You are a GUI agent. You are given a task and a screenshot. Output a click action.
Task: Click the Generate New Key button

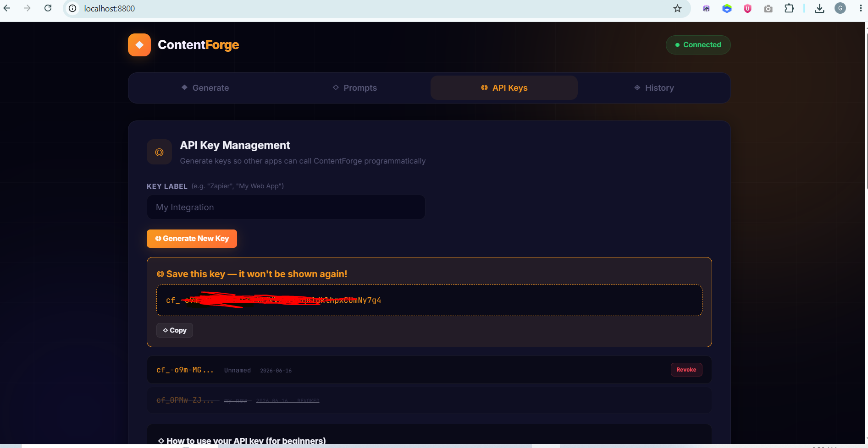pyautogui.click(x=192, y=239)
